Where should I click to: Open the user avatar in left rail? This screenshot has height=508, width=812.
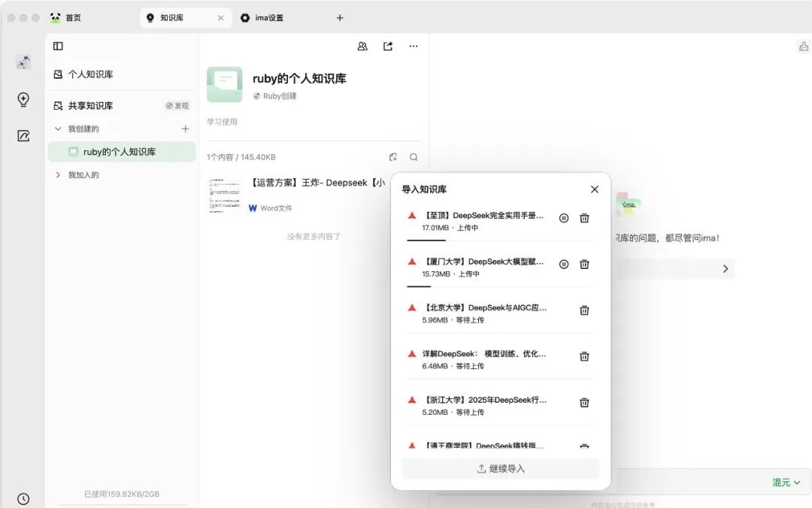[x=23, y=62]
